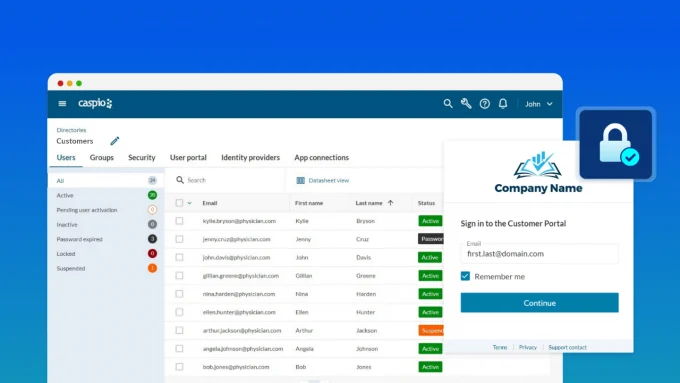Open the Support contact link
Viewport: 680px width, 383px height.
(x=567, y=347)
